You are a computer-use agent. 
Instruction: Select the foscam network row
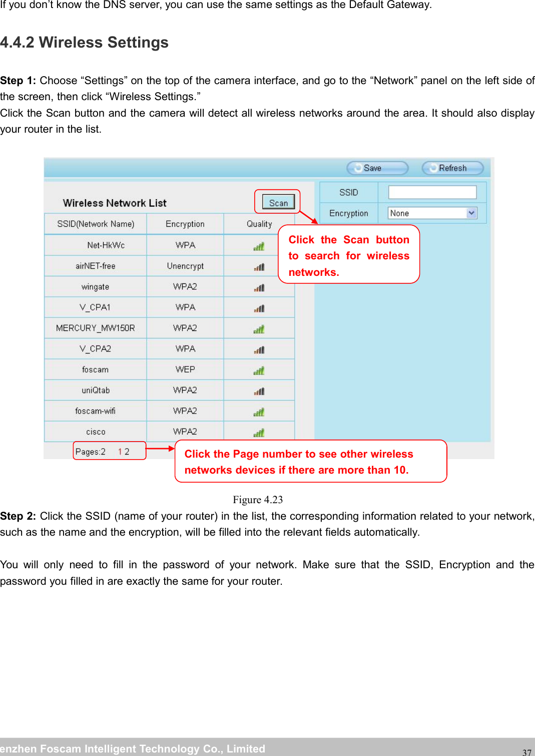169,369
